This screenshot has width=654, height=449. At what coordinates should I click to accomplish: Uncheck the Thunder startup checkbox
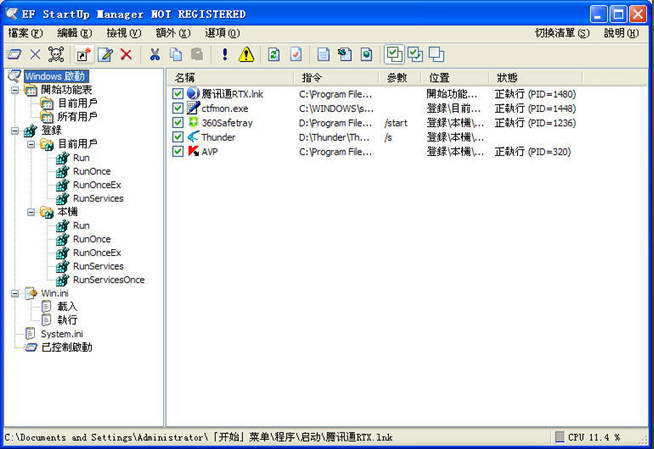178,137
